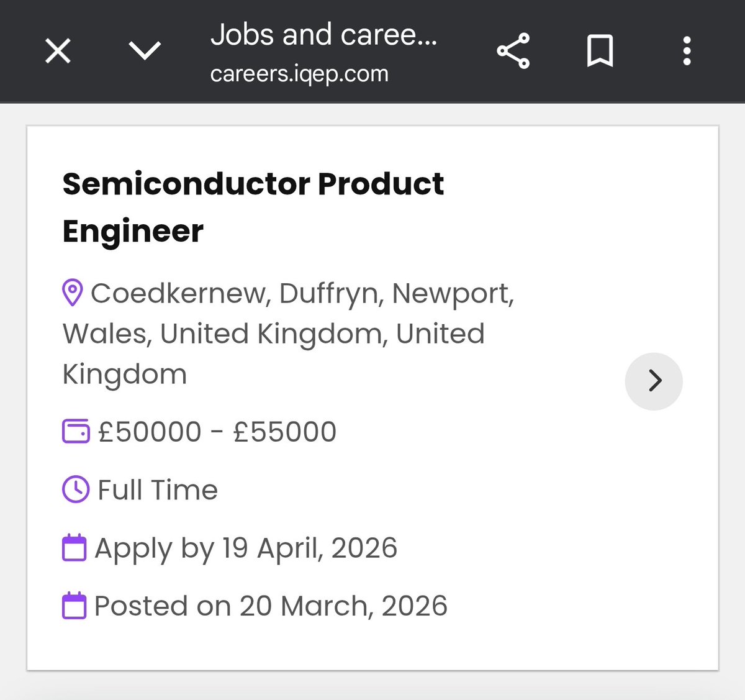This screenshot has width=745, height=700.
Task: Tap the careers.iqep.com URL text
Action: [299, 74]
